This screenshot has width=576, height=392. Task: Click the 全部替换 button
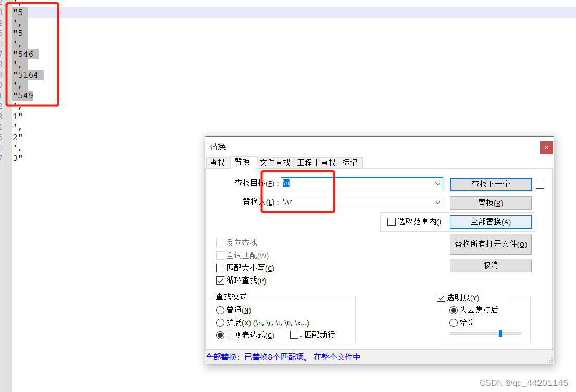point(490,221)
